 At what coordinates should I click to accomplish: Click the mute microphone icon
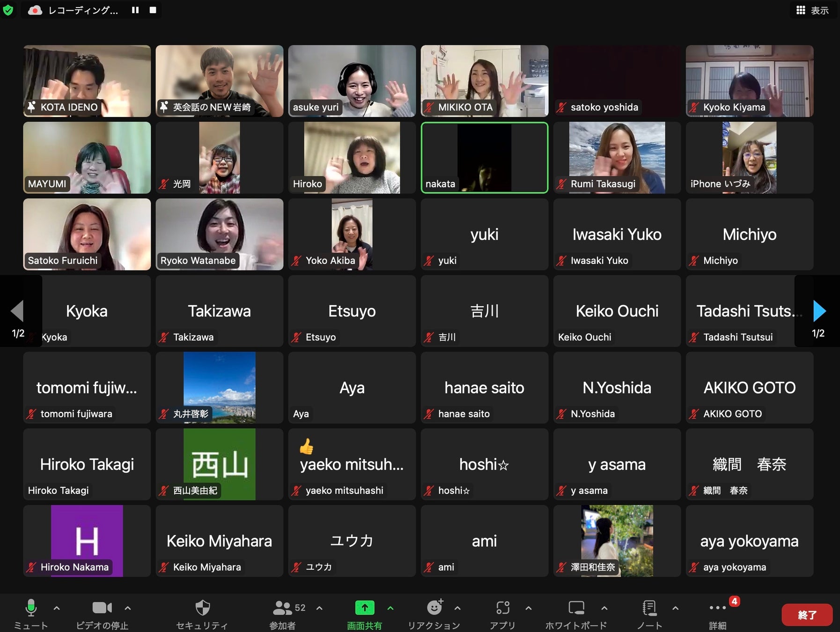pyautogui.click(x=31, y=608)
